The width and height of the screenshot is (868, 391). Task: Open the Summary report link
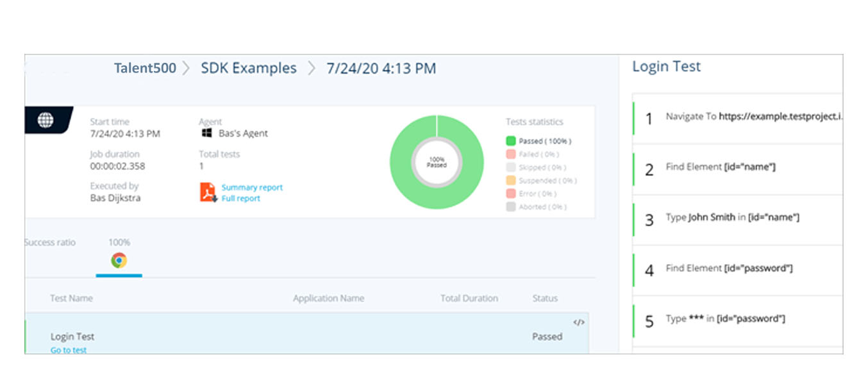tap(252, 188)
